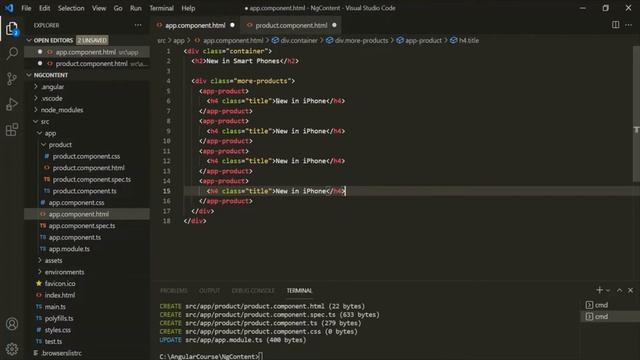640x360 pixels.
Task: Select the first cmd terminal entry
Action: [610, 305]
